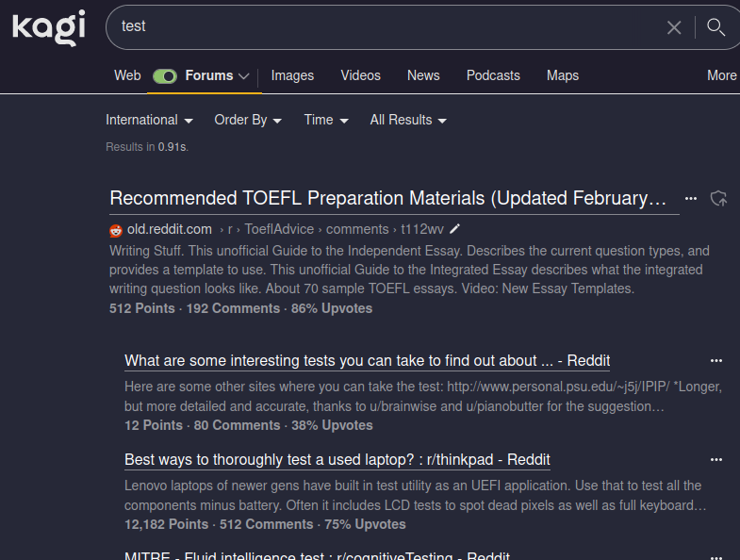The image size is (740, 560).
Task: Open the Podcasts tab
Action: click(493, 75)
